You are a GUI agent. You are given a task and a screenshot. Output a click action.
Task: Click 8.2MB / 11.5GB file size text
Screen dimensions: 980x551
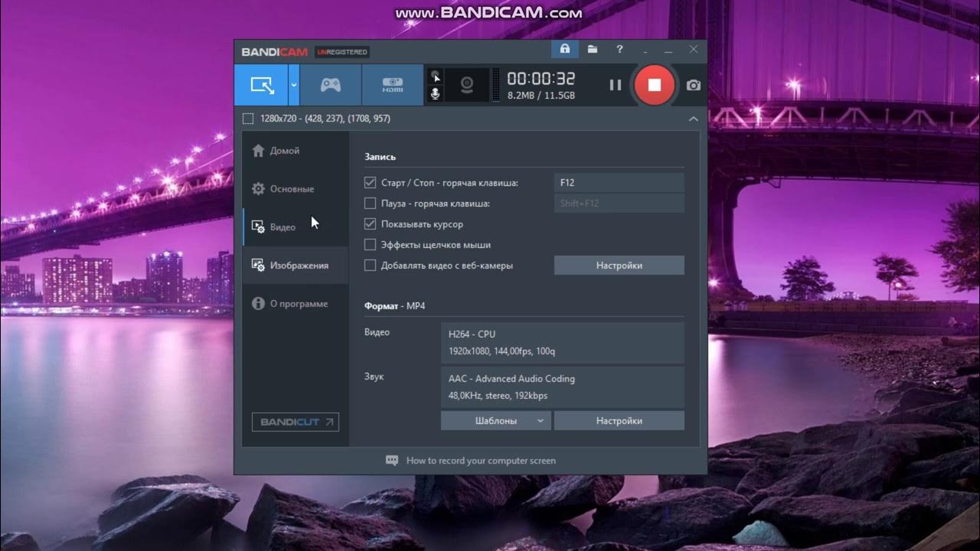click(x=541, y=96)
